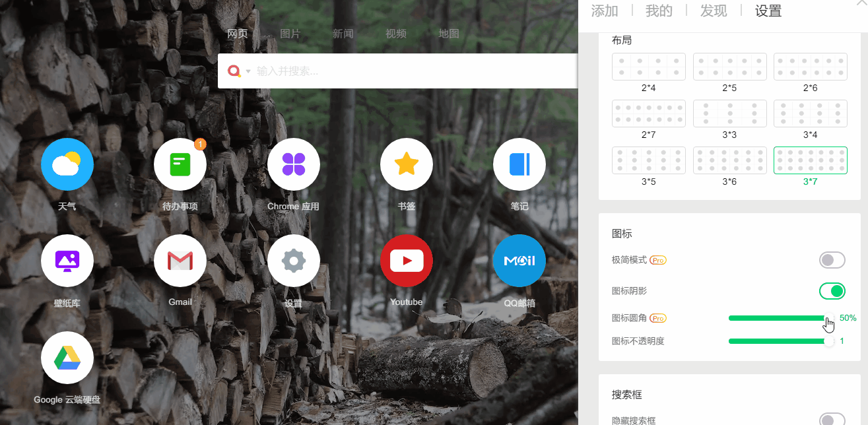The height and width of the screenshot is (425, 868).
Task: Switch to the 添加 tab
Action: pos(605,11)
